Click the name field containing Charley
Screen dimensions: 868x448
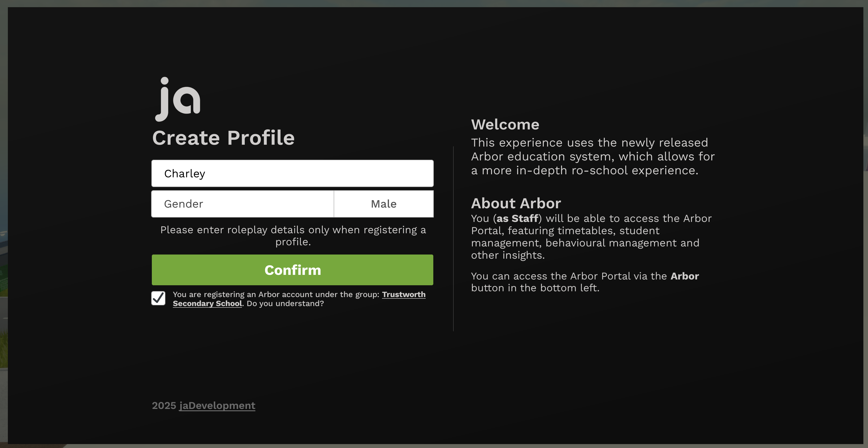(292, 173)
